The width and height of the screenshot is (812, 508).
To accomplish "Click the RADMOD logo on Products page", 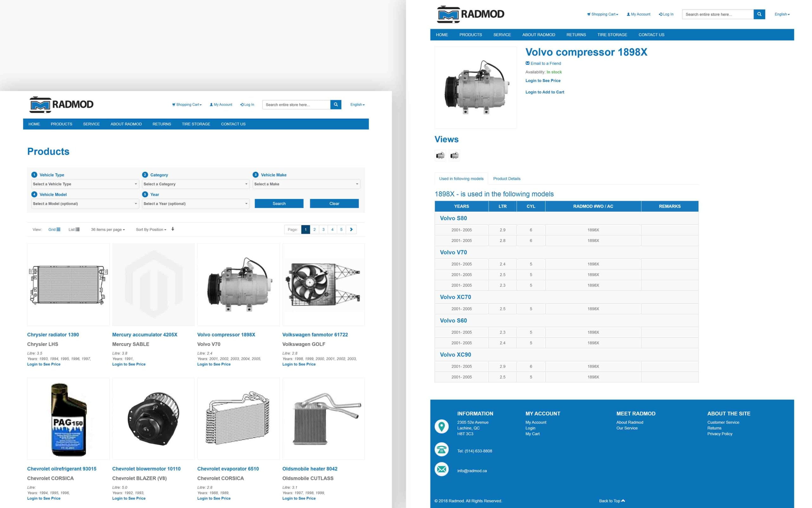I will tap(62, 104).
